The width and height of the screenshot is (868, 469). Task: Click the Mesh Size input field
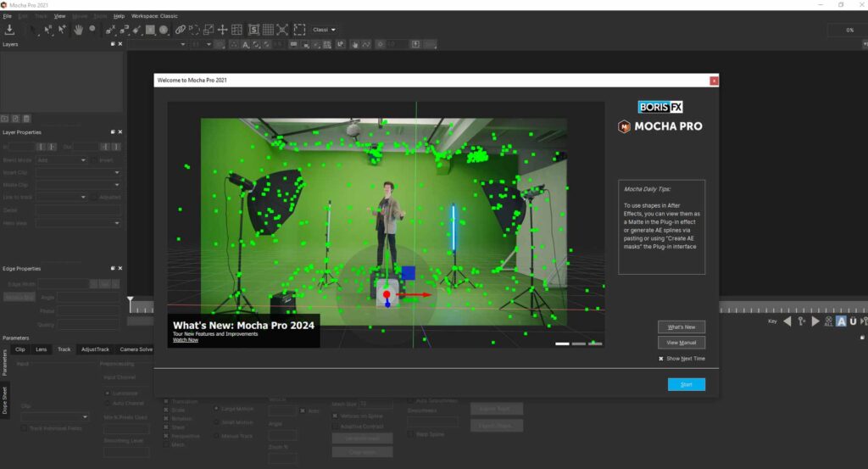[x=376, y=405]
